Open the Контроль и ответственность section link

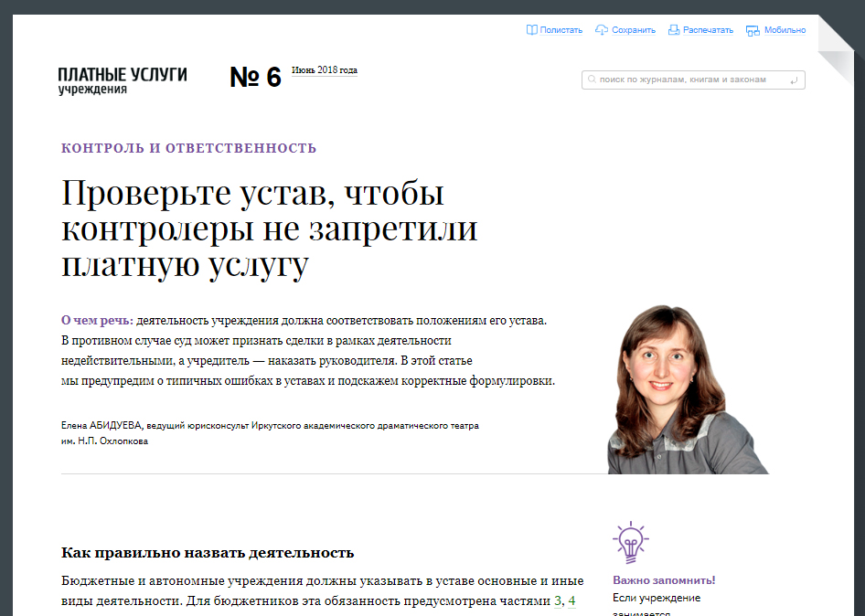click(x=188, y=148)
